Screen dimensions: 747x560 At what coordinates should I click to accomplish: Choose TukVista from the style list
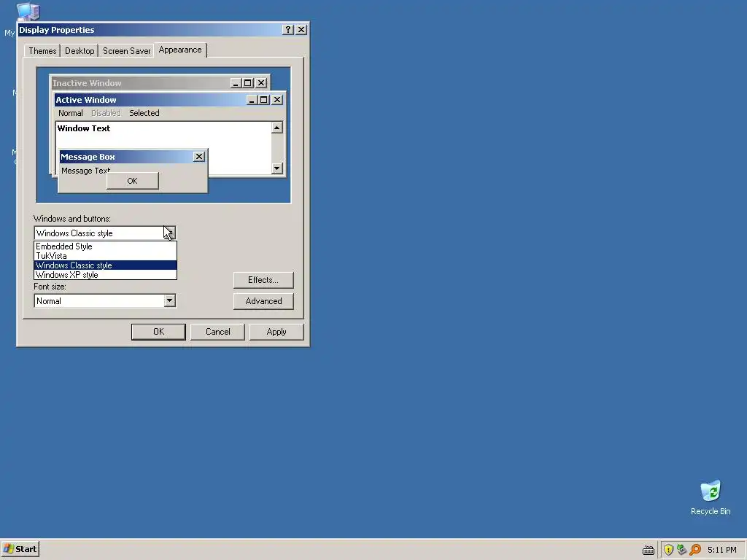[105, 256]
